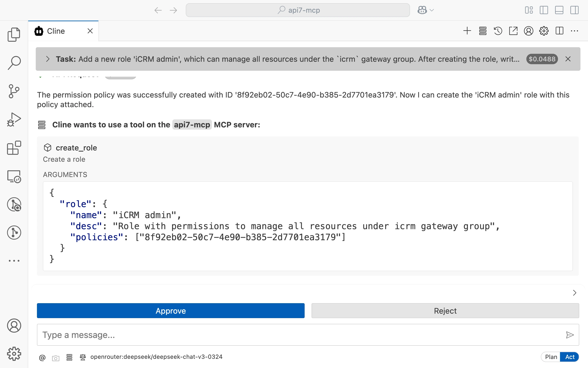
Task: Open MCP servers icon below input
Action: tap(69, 357)
